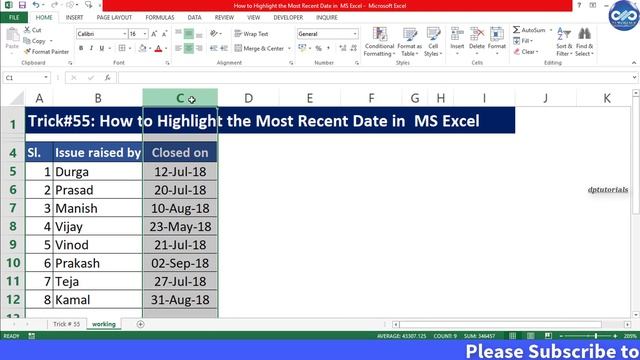
Task: Switch to the DATA ribbon tab
Action: click(x=194, y=18)
